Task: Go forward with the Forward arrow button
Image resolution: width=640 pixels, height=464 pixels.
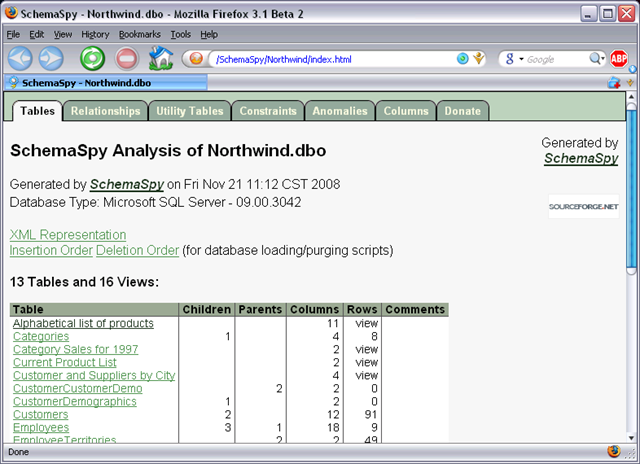Action: click(x=51, y=58)
